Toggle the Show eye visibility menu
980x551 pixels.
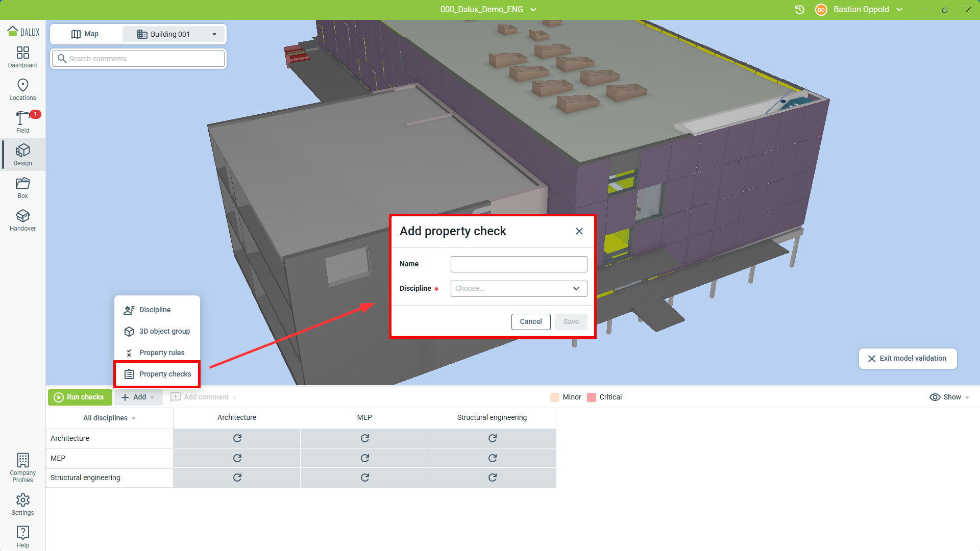coord(949,397)
